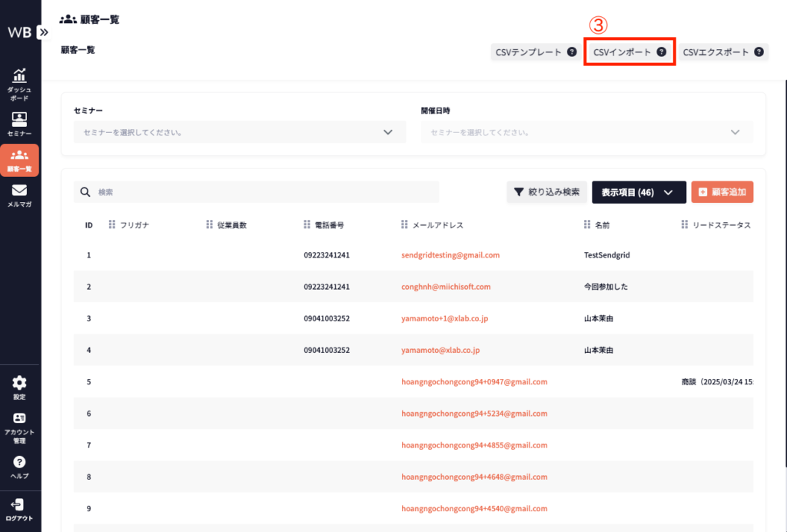Open Settings (設定) gear icon
The width and height of the screenshot is (787, 532).
point(19,387)
